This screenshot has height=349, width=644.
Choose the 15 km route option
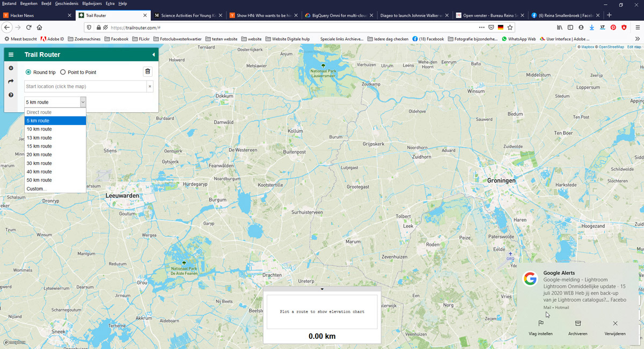point(55,146)
